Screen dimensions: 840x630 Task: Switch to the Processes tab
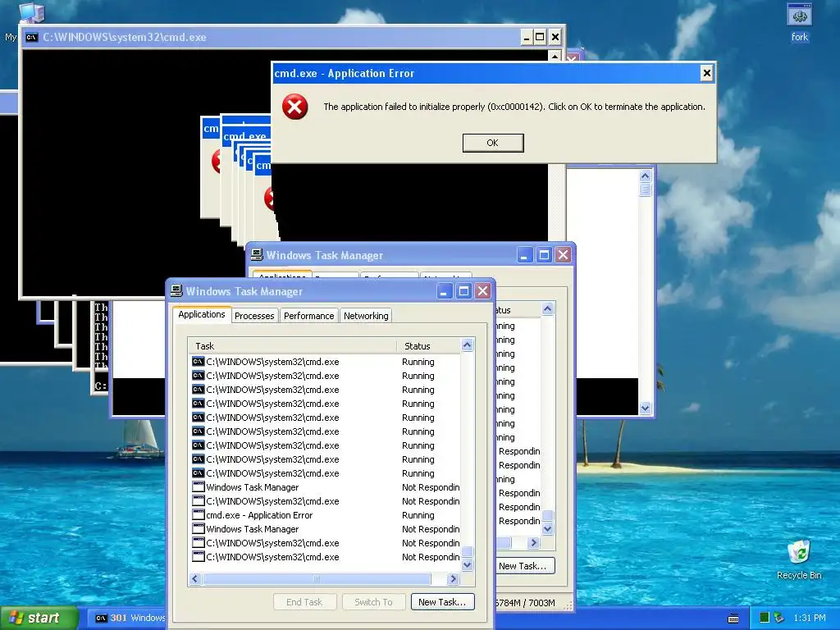[x=254, y=316]
